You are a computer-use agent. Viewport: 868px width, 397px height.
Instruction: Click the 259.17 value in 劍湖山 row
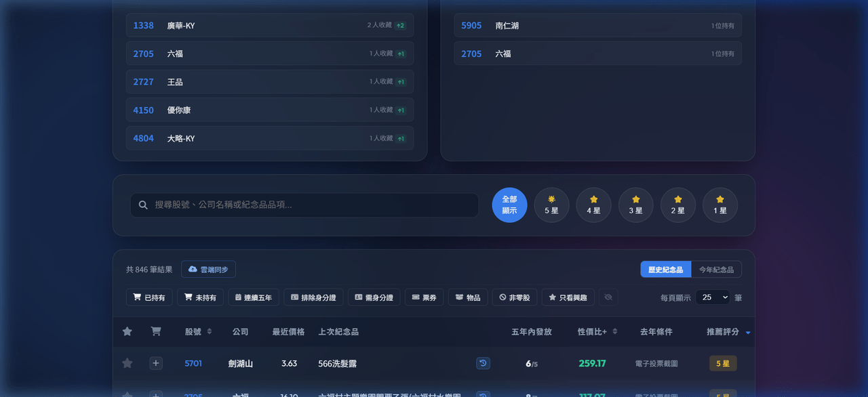click(592, 363)
